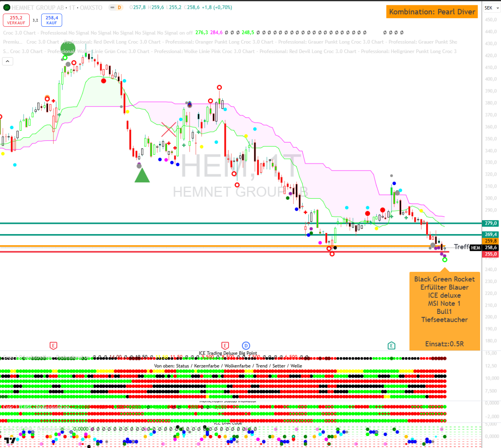This screenshot has height=448, width=501.
Task: Click the 279,0 green price level label
Action: pyautogui.click(x=491, y=223)
